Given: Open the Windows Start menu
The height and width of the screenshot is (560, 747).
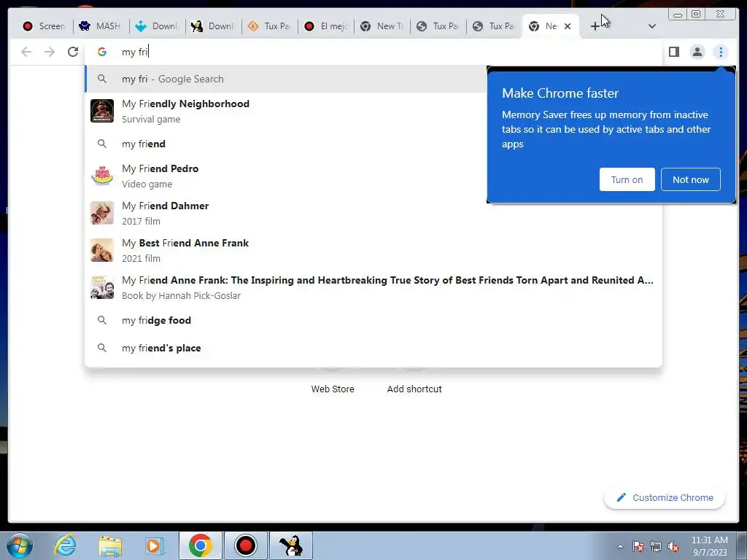Looking at the screenshot, I should click(20, 545).
